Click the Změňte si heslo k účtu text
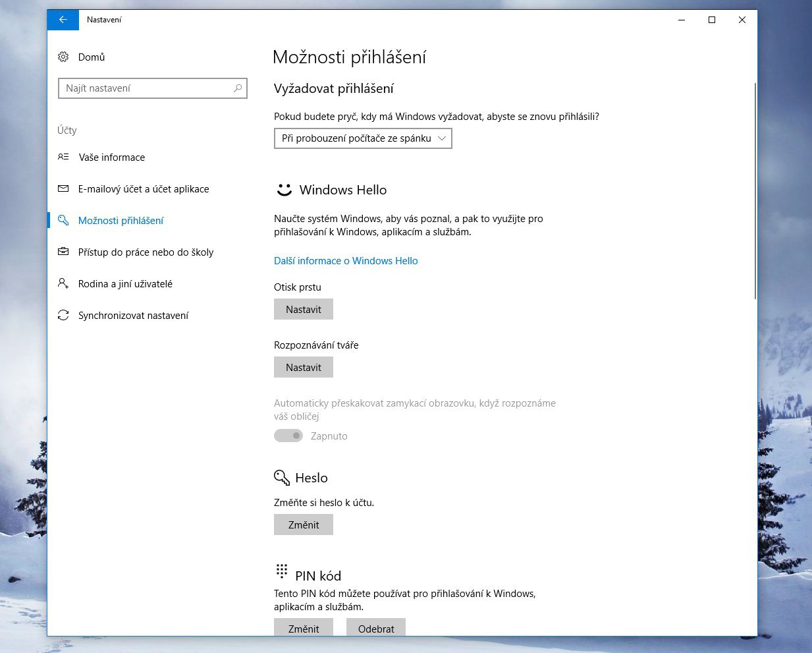The width and height of the screenshot is (812, 653). tap(324, 502)
